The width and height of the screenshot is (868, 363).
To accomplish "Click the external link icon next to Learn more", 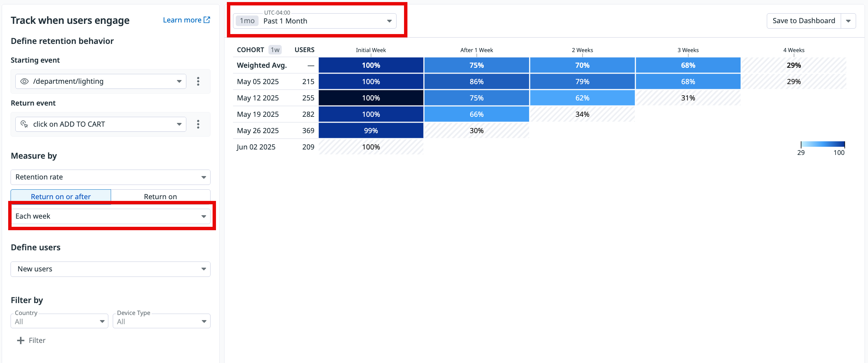I will [x=207, y=20].
